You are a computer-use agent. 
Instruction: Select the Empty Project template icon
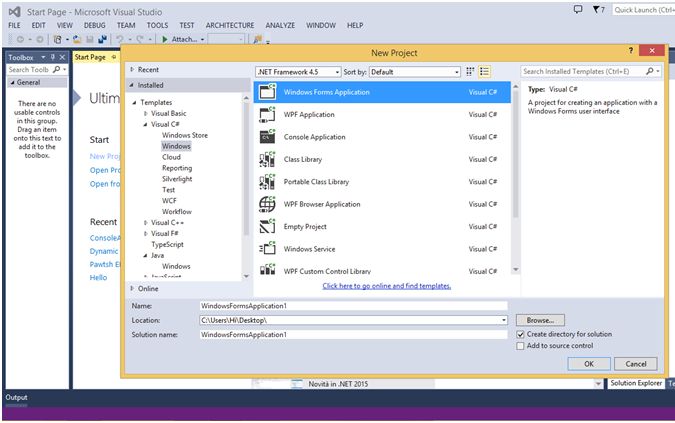coord(267,226)
